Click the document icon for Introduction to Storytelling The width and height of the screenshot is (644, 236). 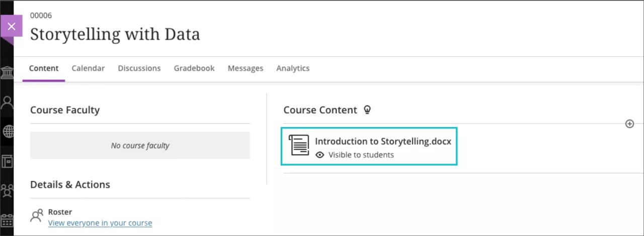(299, 145)
